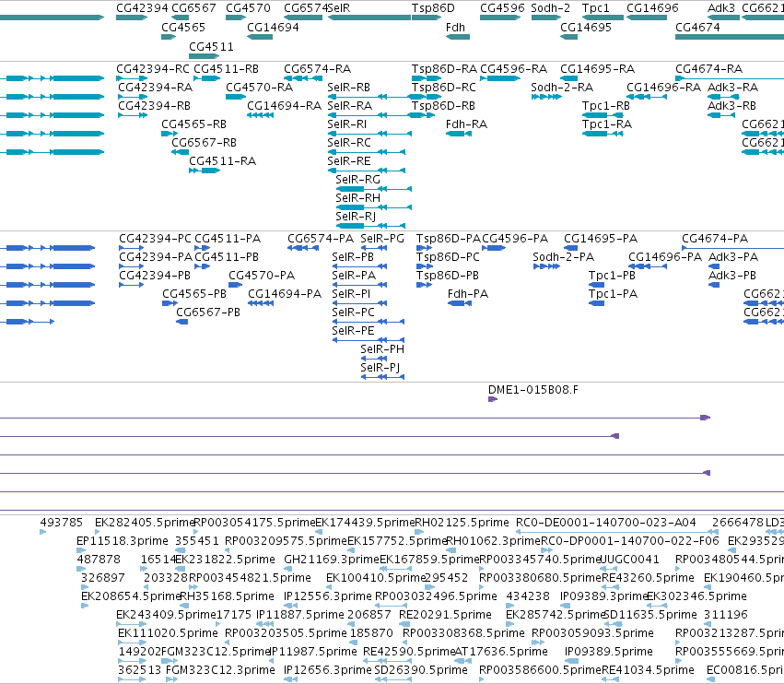Viewport: 784px width, 684px height.
Task: Select the Tpc1 gene label
Action: click(596, 8)
